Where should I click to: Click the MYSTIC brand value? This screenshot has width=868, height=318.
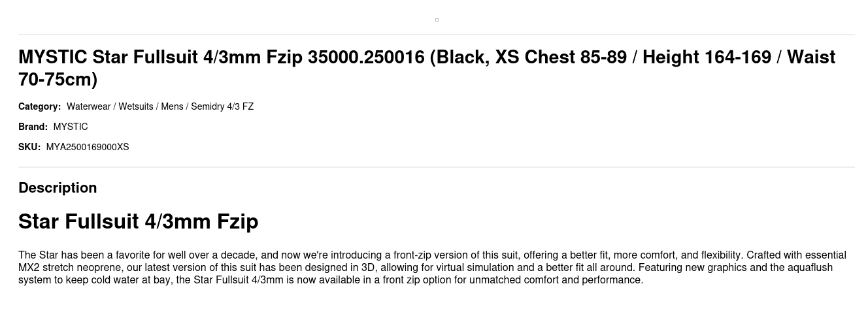71,127
